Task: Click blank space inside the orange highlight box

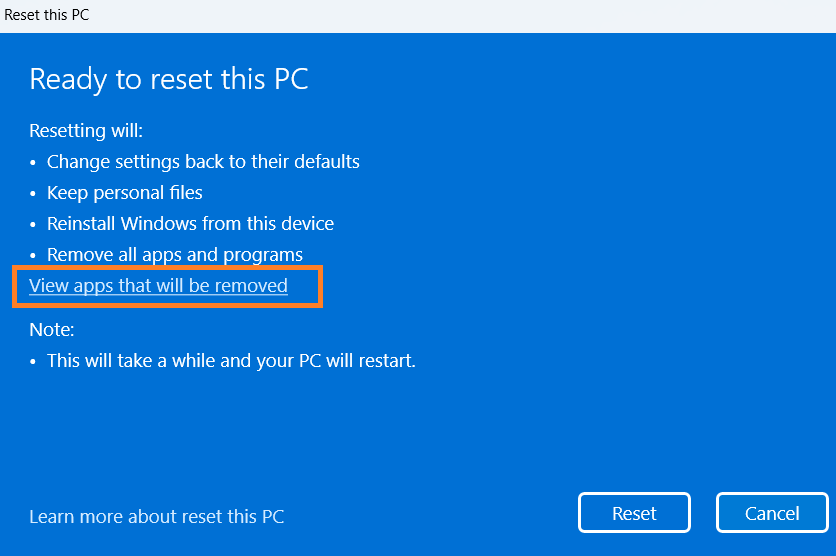Action: pyautogui.click(x=304, y=286)
